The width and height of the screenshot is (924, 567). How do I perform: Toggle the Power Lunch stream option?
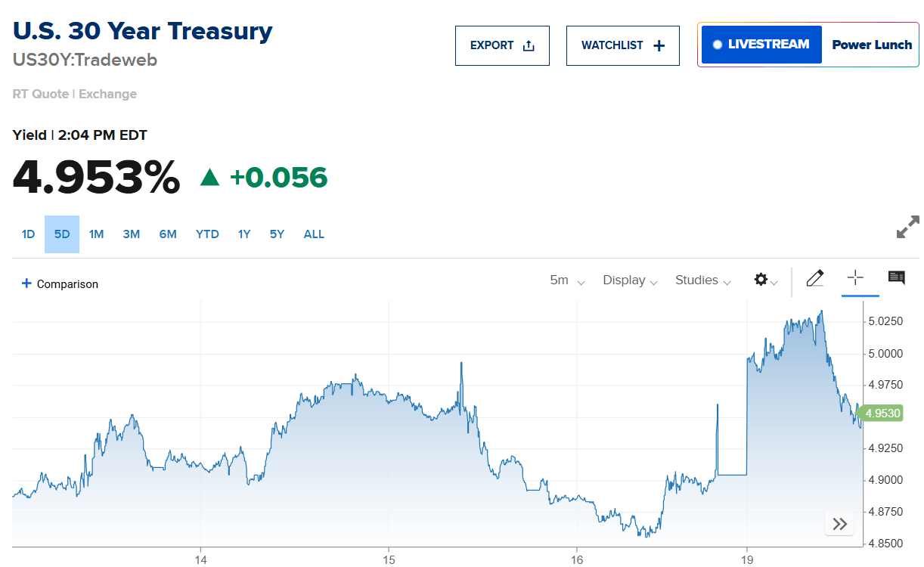tap(870, 45)
